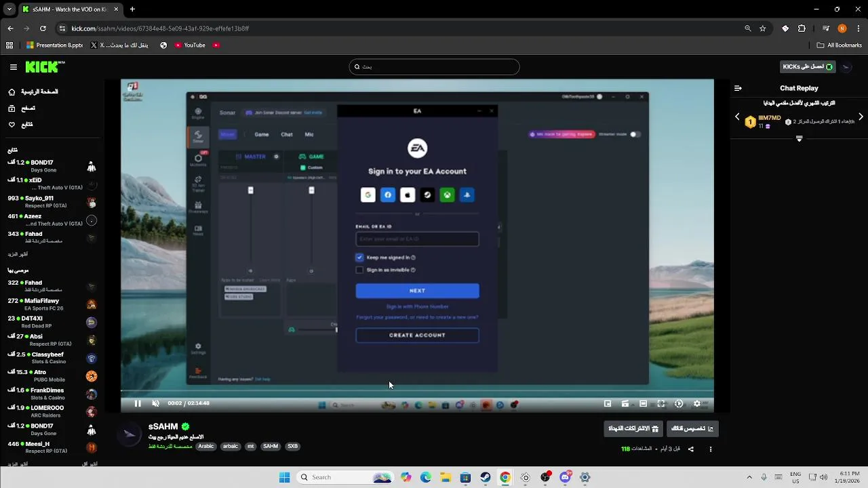Open LOMEROOO ARC Raiders channel
Viewport: 868px width, 488px height.
coord(52,411)
